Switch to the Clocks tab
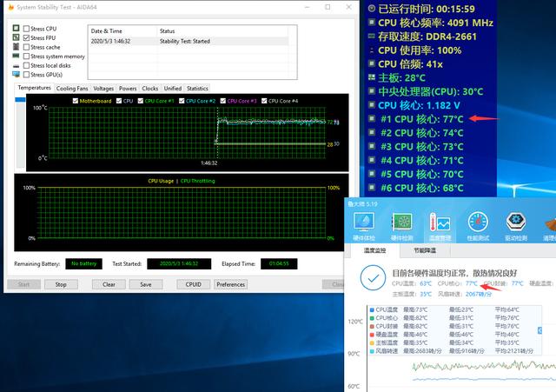556x392 pixels. pos(150,89)
